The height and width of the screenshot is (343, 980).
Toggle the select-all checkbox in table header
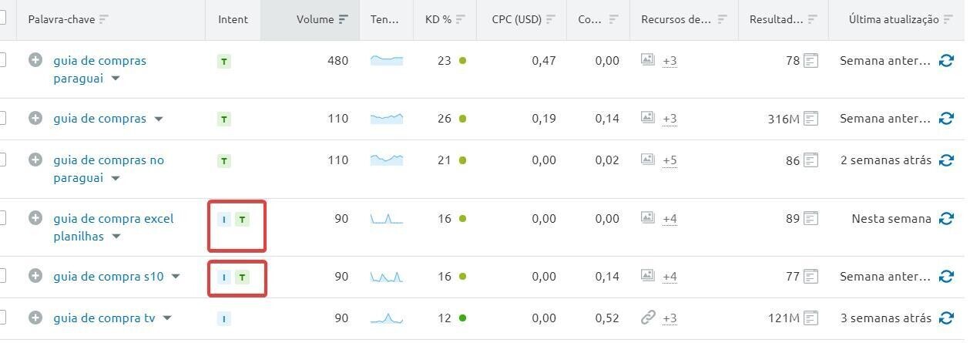2,18
